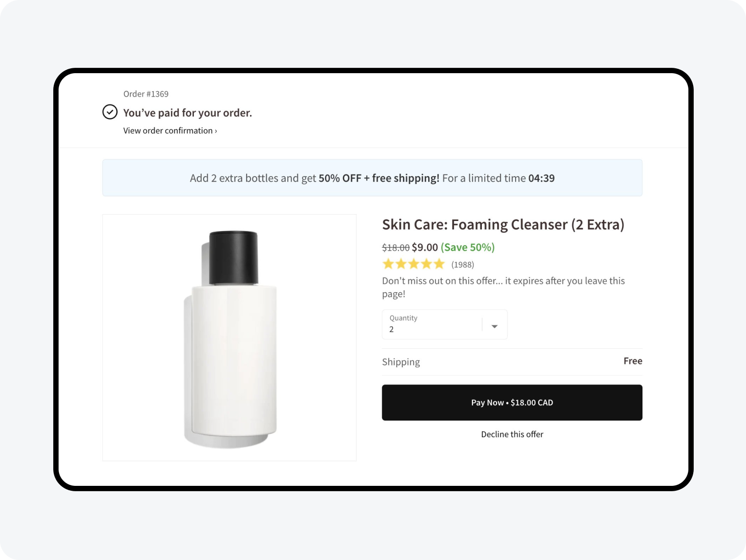Click the fifth yellow rating star
The width and height of the screenshot is (746, 560).
[x=439, y=264]
